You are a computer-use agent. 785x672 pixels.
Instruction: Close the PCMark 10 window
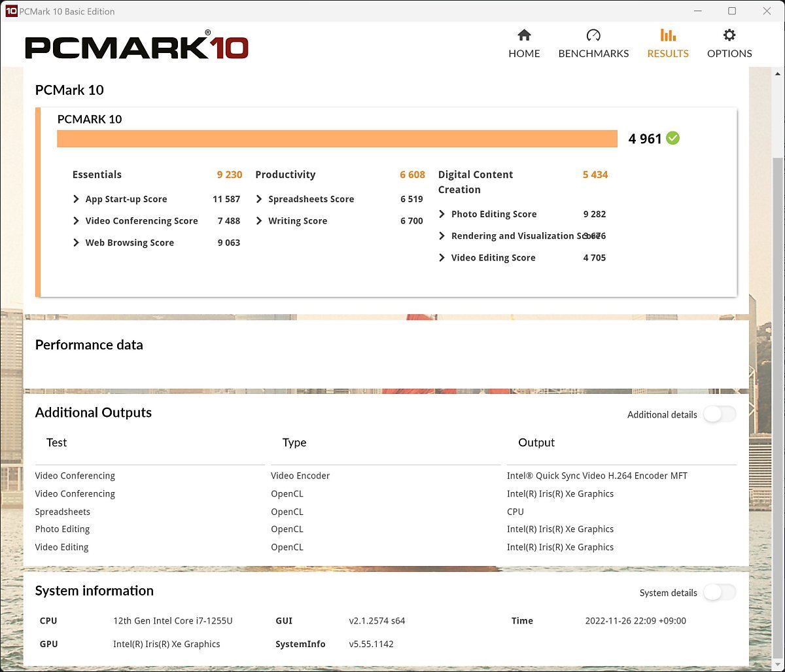[x=767, y=11]
